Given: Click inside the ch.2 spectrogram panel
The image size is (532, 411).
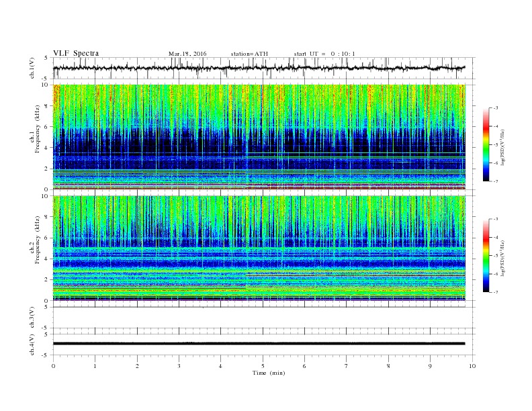Looking at the screenshot, I should pos(259,248).
